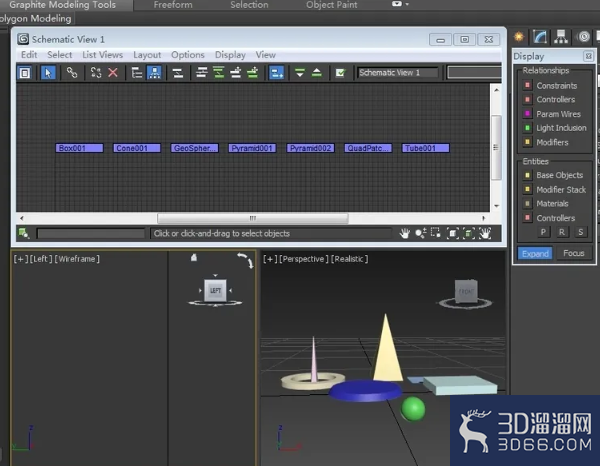600x466 pixels.
Task: Click Pan to Selected icon
Action: click(485, 233)
